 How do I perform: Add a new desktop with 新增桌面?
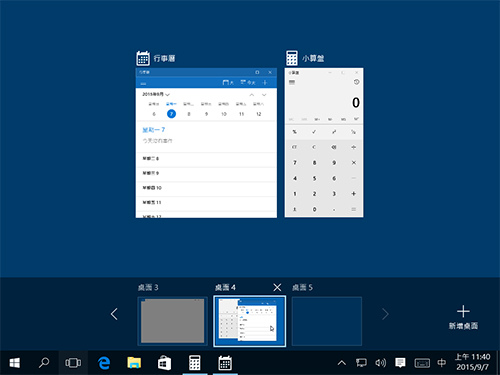point(463,317)
